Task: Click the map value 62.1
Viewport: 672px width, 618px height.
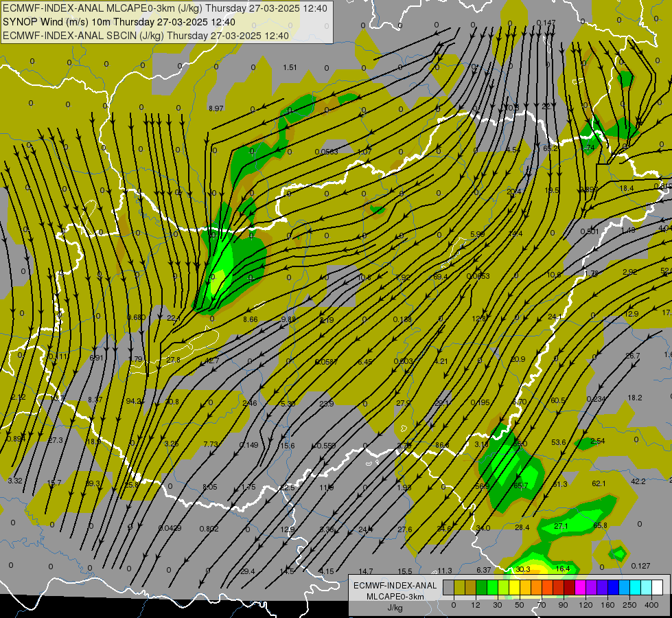Action: (x=599, y=483)
